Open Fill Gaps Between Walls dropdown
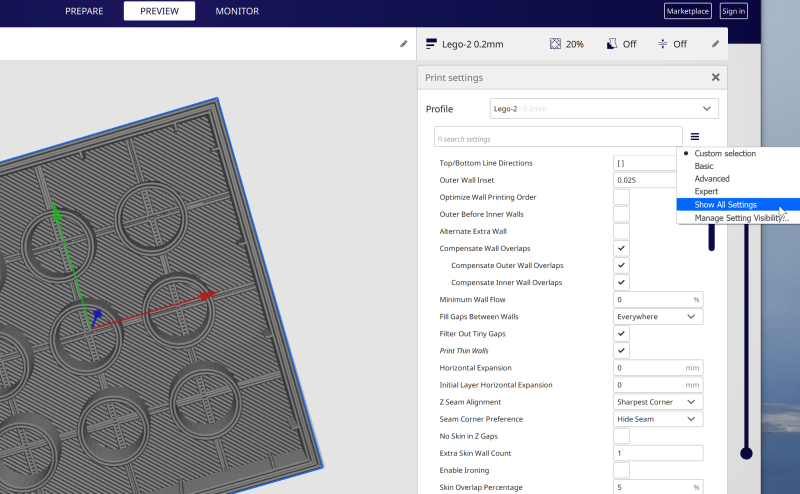800x494 pixels. click(658, 317)
